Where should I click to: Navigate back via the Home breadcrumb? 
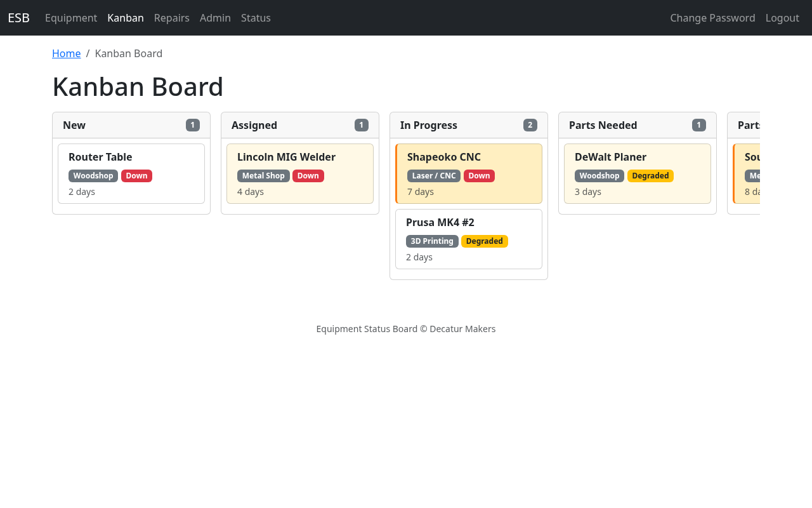tap(66, 53)
